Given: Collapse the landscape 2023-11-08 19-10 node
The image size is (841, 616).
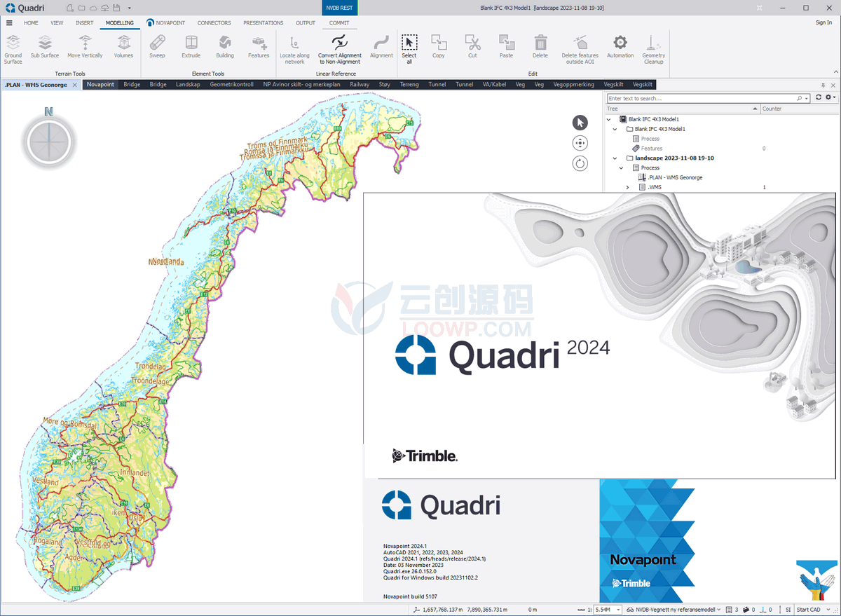Looking at the screenshot, I should tap(615, 158).
